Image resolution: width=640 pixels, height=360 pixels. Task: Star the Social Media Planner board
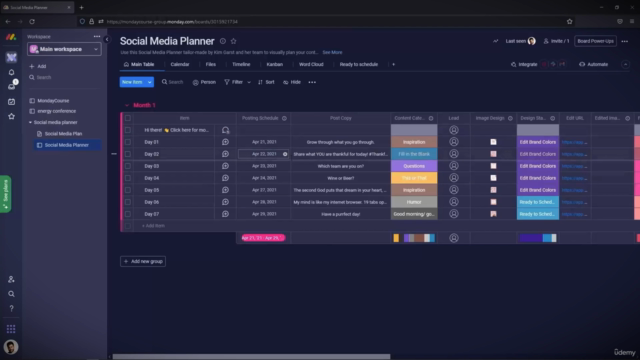point(233,41)
